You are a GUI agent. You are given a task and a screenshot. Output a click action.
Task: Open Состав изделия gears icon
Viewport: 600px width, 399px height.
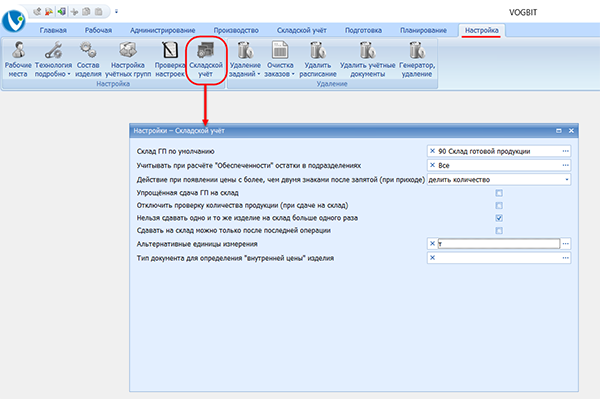(x=88, y=50)
